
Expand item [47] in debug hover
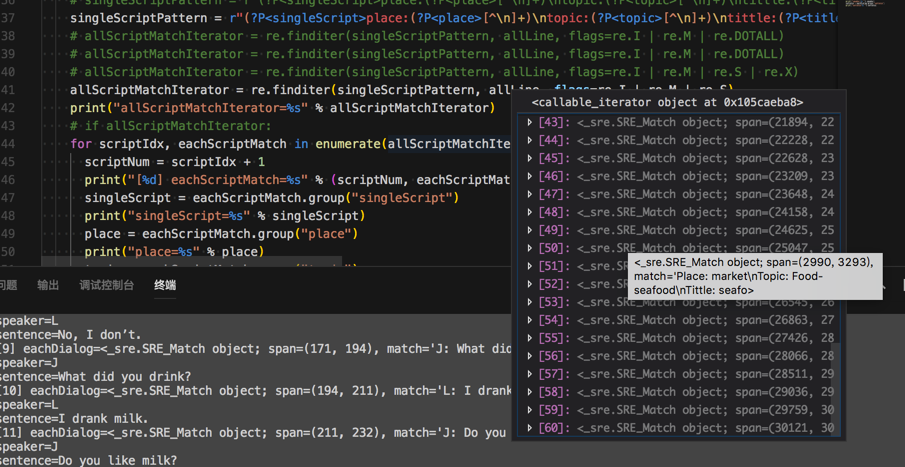(x=529, y=194)
